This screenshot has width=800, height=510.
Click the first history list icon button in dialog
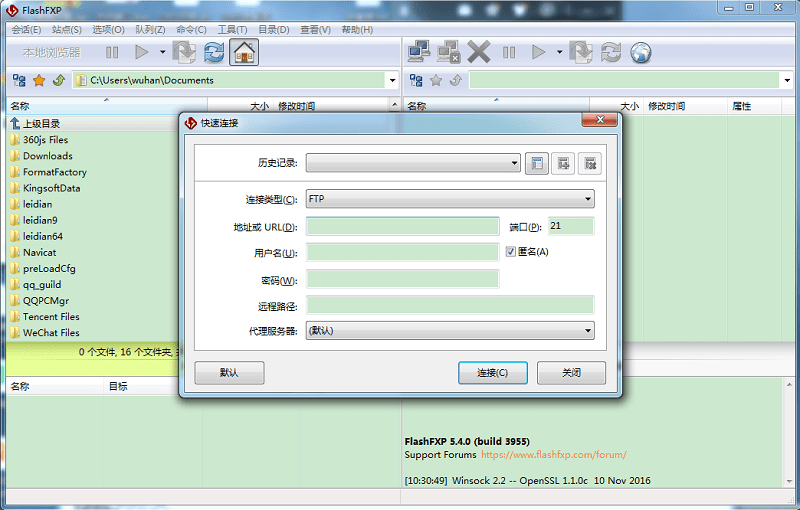537,163
